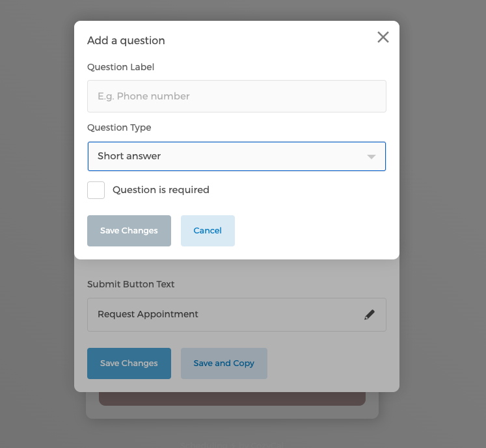
Task: Click the Question is required label text
Action: tap(161, 190)
